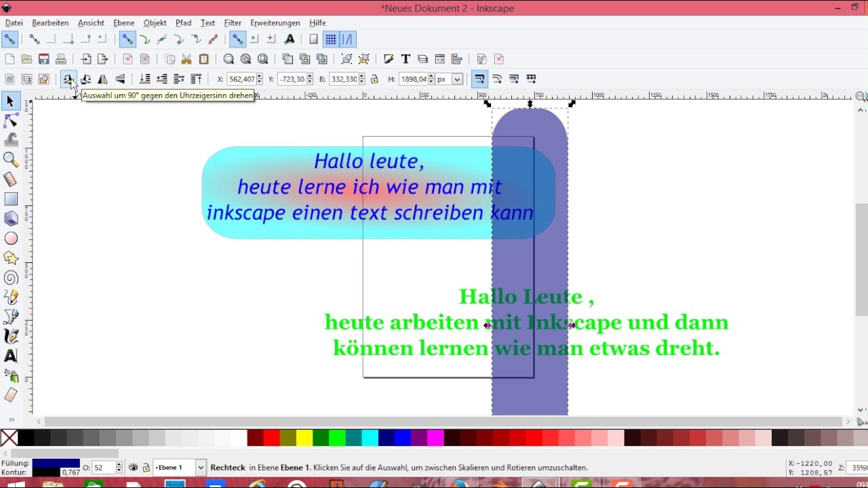Expand the toolbox overflow chevron
868x488 pixels.
[10, 420]
